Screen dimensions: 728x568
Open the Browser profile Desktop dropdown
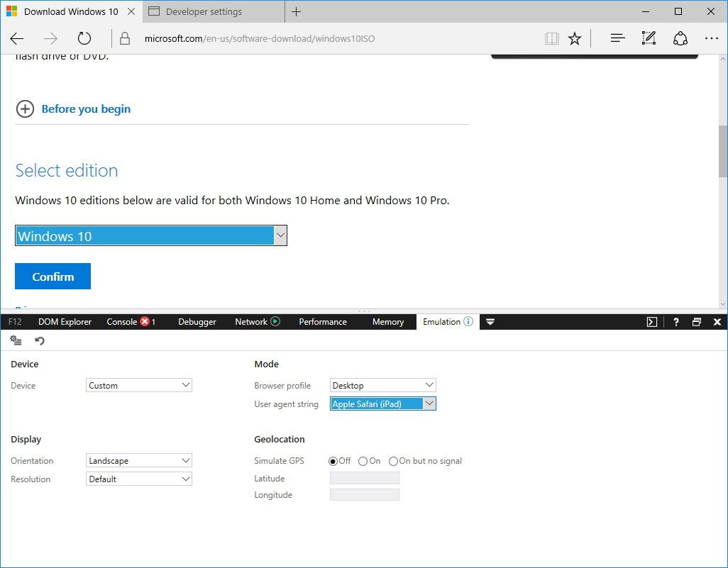click(x=382, y=385)
